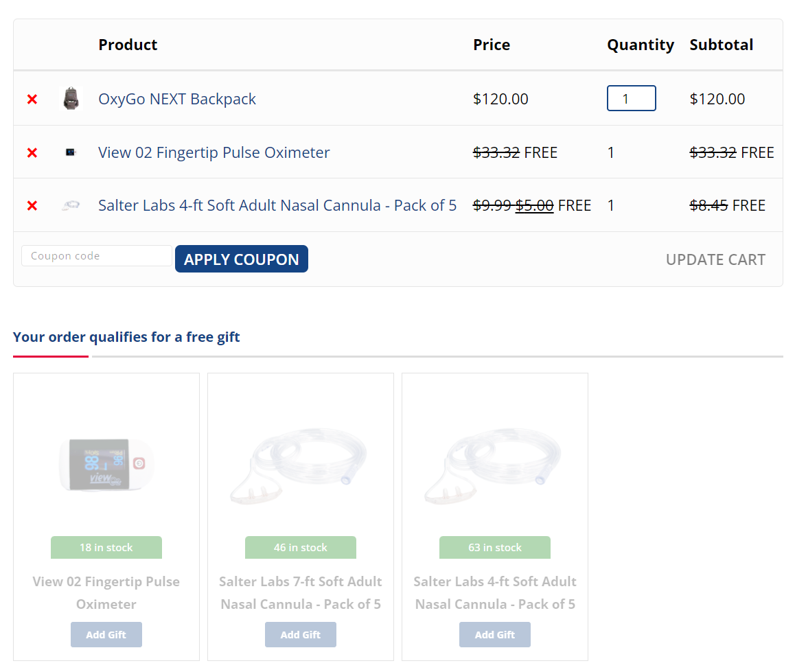Viewport: 795px width, 672px height.
Task: Click the backpack price $120.00 in Price column
Action: pyautogui.click(x=500, y=99)
